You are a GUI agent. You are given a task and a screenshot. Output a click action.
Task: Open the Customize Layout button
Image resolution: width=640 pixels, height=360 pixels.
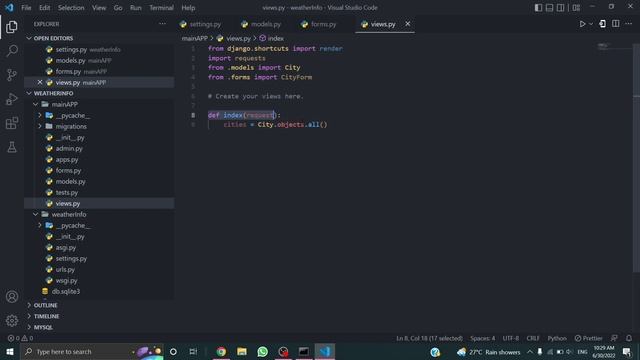click(x=576, y=8)
